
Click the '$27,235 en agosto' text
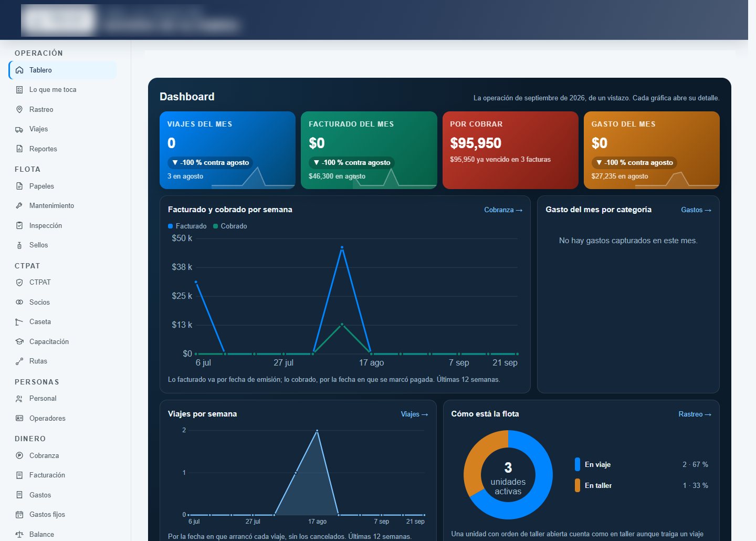[x=619, y=176]
